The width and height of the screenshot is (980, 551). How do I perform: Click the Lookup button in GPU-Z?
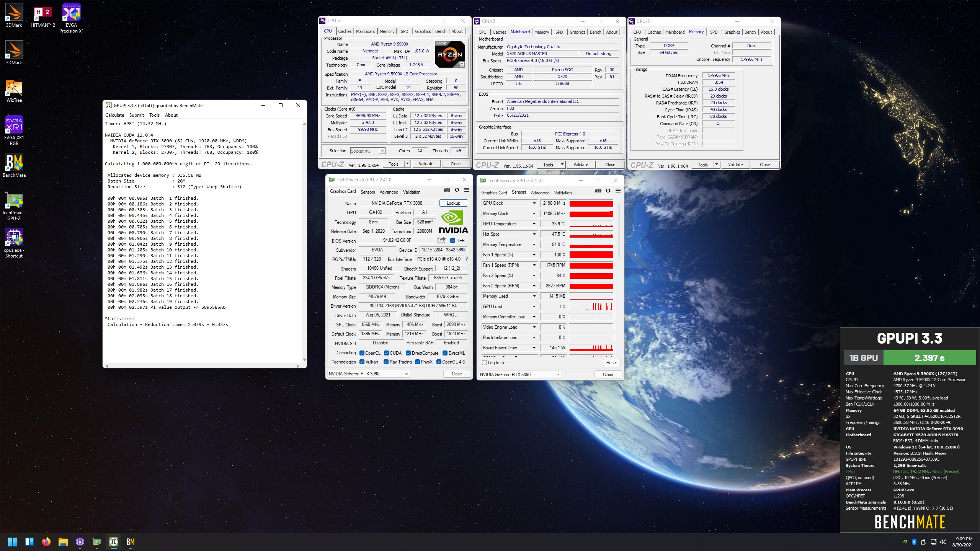pos(454,203)
